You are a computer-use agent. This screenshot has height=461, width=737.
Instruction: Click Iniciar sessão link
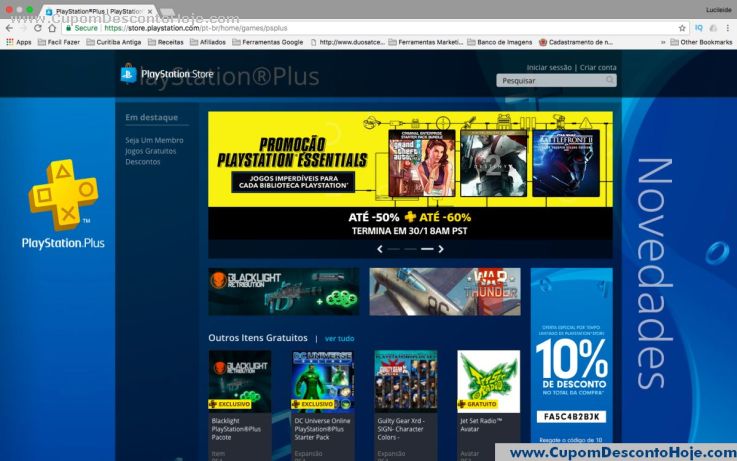coord(549,68)
